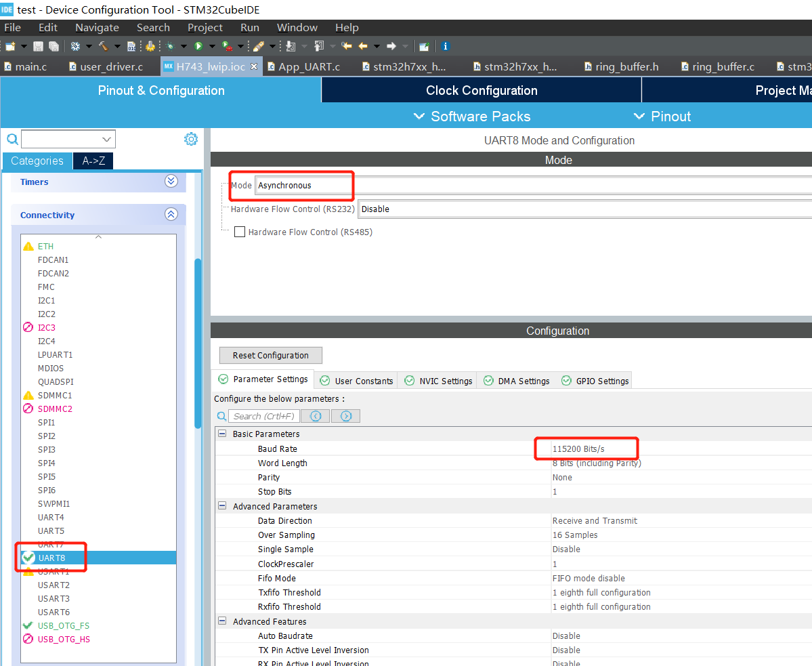Open the Hardware Flow Control (RS232) dropdown

pyautogui.click(x=585, y=209)
